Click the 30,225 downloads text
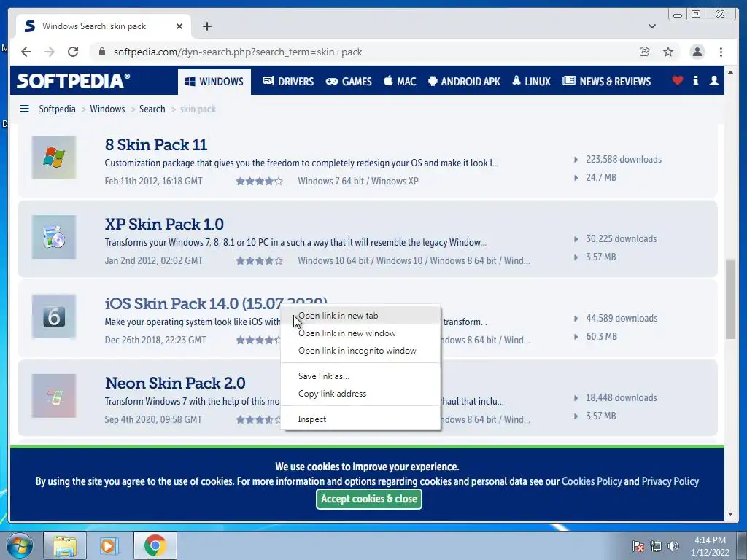Image resolution: width=747 pixels, height=560 pixels. (622, 239)
